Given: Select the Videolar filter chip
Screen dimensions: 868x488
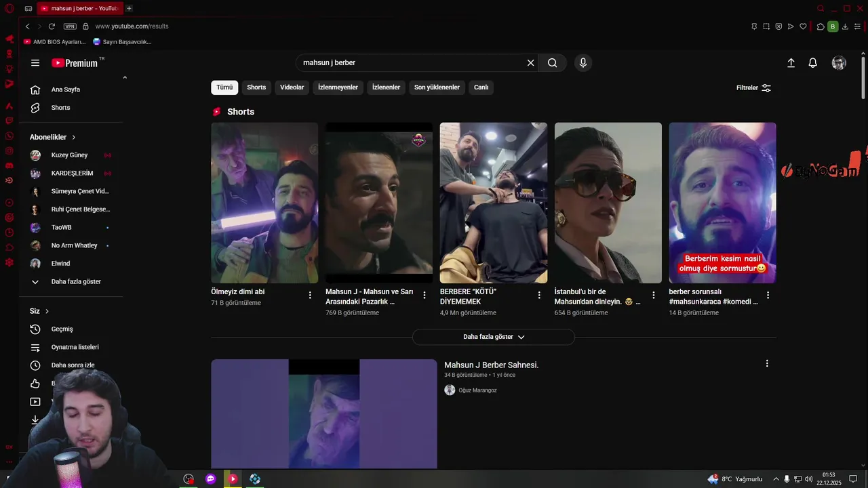Looking at the screenshot, I should coord(292,87).
